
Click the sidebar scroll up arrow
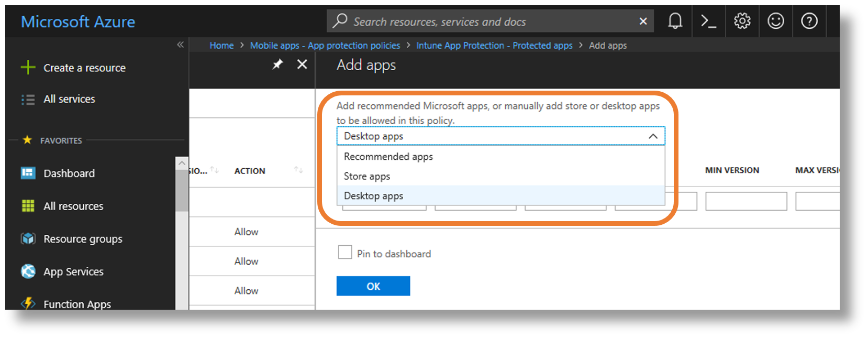click(x=182, y=163)
